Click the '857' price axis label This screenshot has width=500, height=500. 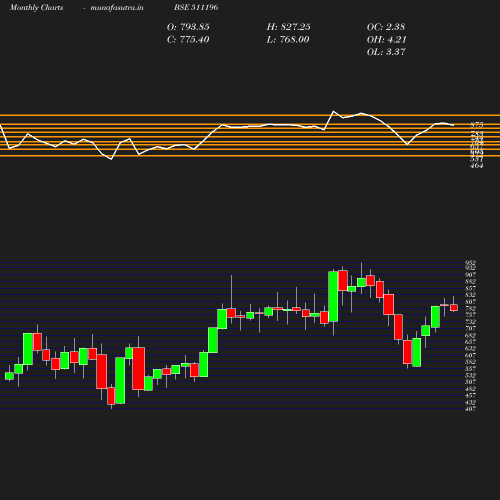coord(471,288)
